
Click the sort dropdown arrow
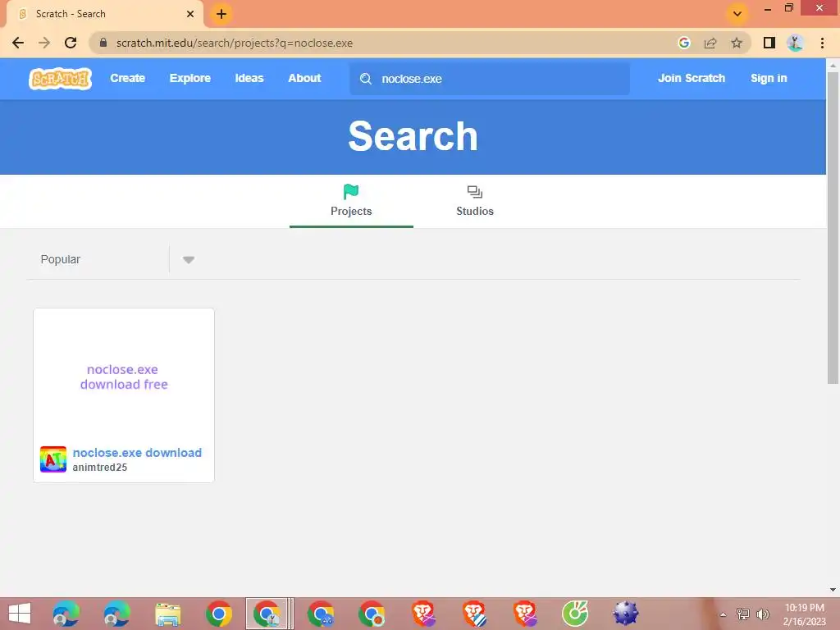tap(188, 260)
